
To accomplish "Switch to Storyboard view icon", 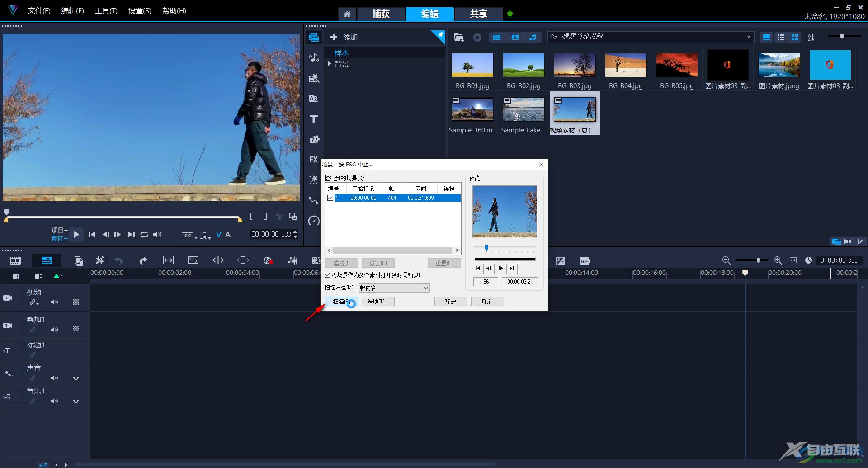I will point(15,260).
